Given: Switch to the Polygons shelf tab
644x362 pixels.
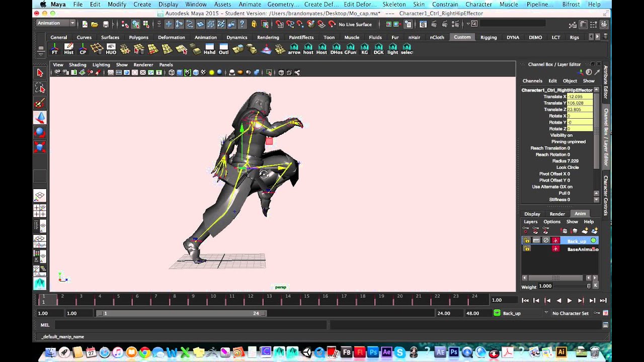Looking at the screenshot, I should tap(138, 37).
